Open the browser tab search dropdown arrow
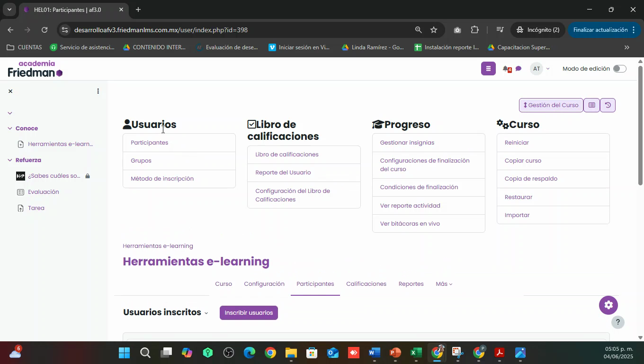The width and height of the screenshot is (644, 364). tap(9, 9)
